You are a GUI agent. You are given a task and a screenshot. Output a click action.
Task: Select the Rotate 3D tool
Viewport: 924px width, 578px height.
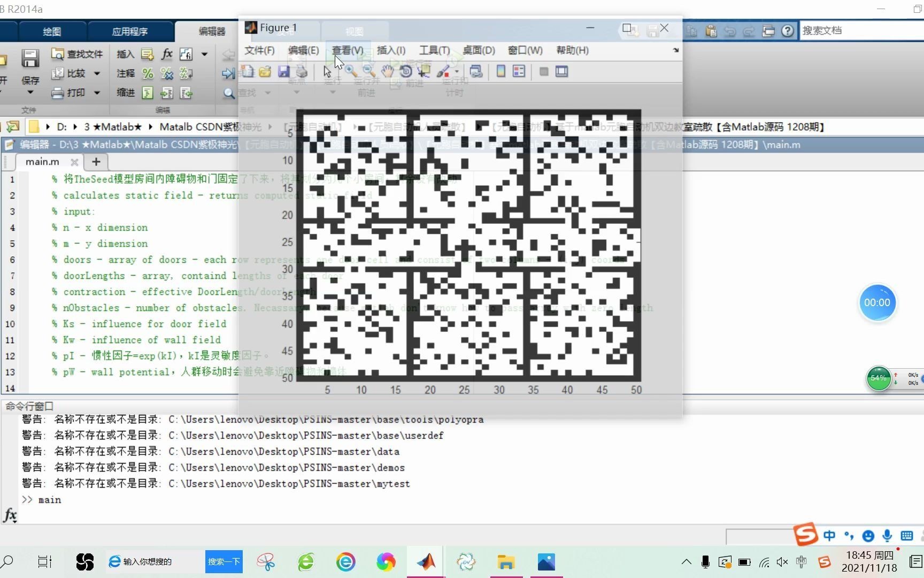(x=406, y=71)
